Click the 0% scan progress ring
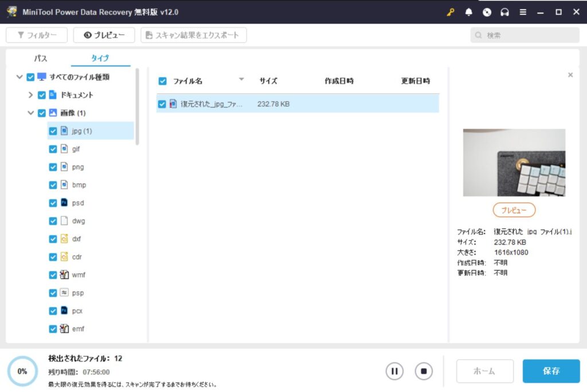The image size is (587, 392). click(x=22, y=371)
